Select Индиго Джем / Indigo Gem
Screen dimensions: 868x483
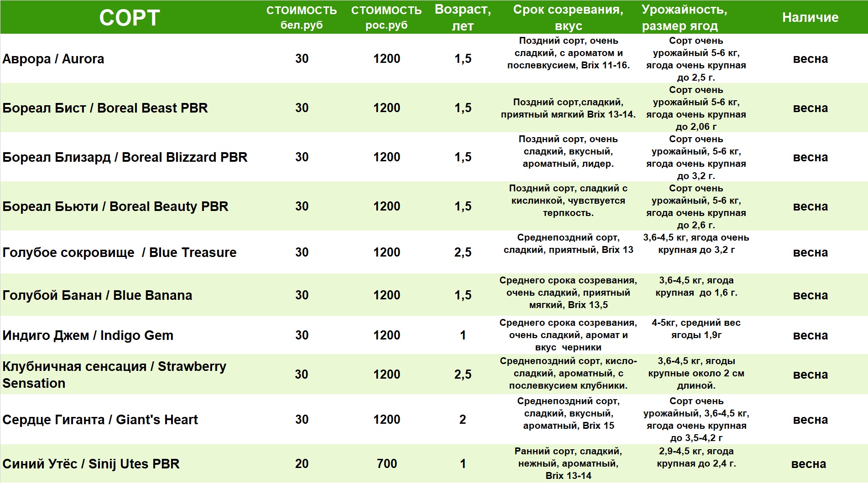click(x=88, y=335)
